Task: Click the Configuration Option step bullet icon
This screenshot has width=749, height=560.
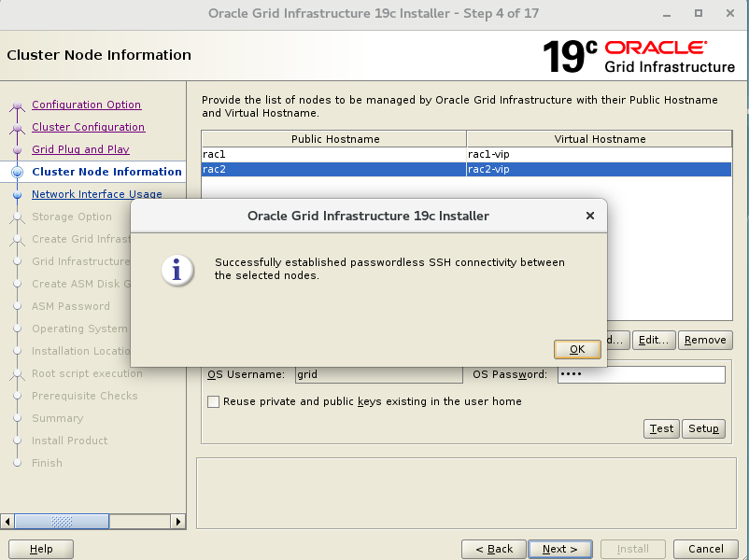Action: pos(17,105)
